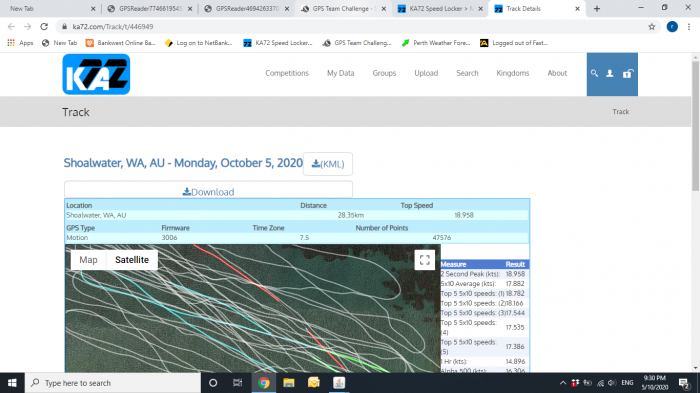
Task: Download the KML file
Action: 328,164
